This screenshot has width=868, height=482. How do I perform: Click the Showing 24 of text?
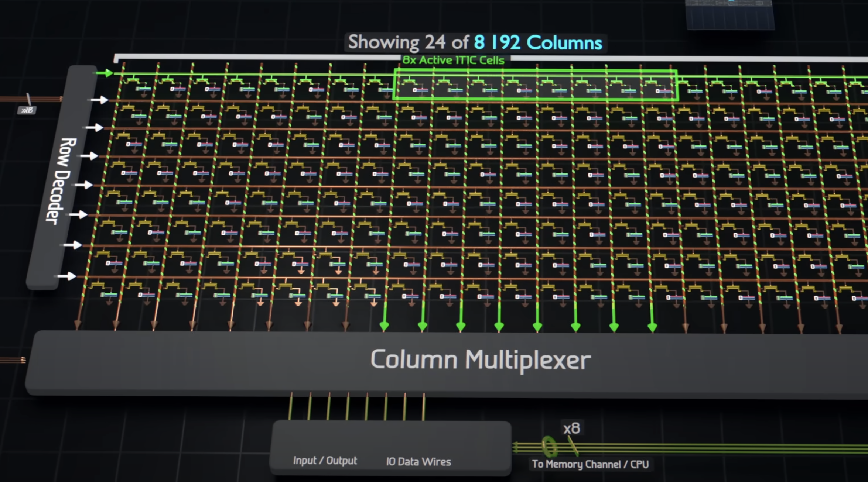408,42
